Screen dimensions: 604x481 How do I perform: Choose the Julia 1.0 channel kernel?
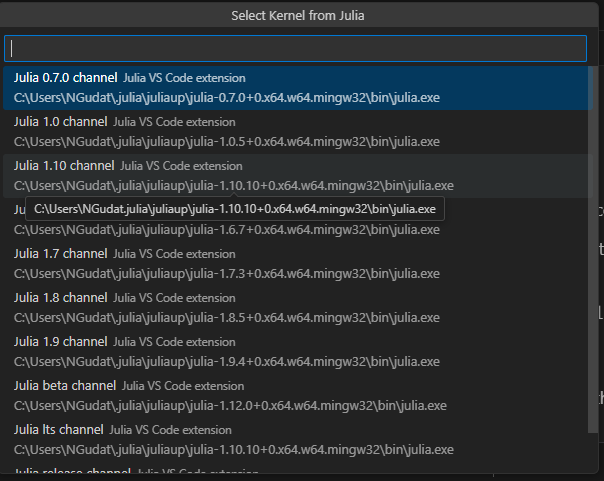coord(60,122)
